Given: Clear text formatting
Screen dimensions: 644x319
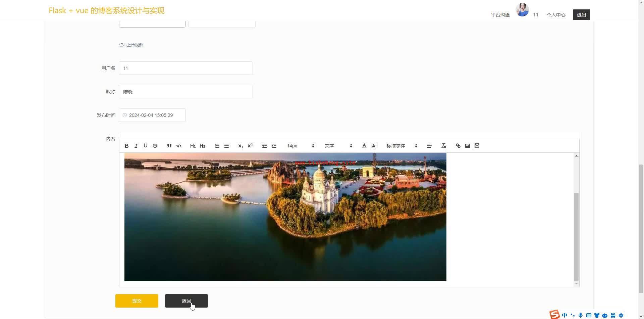Looking at the screenshot, I should click(444, 146).
